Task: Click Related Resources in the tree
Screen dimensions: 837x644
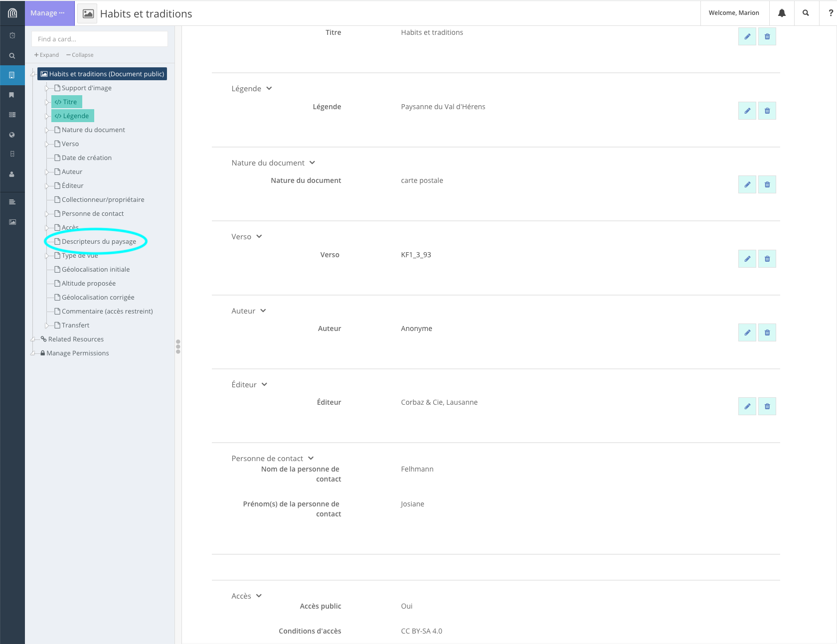Action: click(76, 339)
